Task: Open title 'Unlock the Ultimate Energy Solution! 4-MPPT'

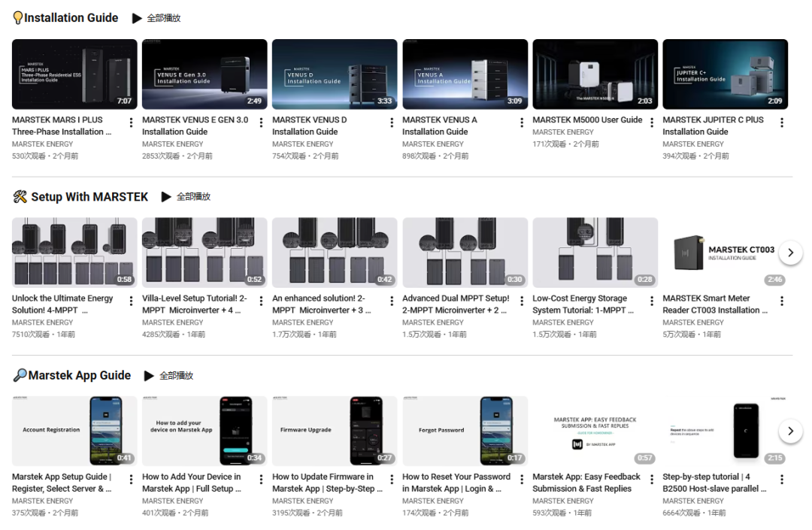Action: pos(62,304)
